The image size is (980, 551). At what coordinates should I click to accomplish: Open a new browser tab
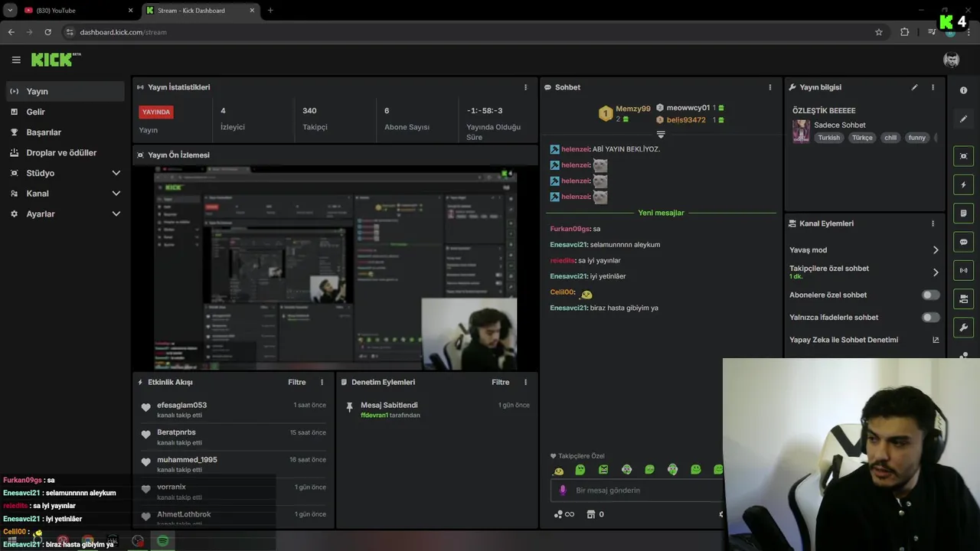(x=270, y=11)
